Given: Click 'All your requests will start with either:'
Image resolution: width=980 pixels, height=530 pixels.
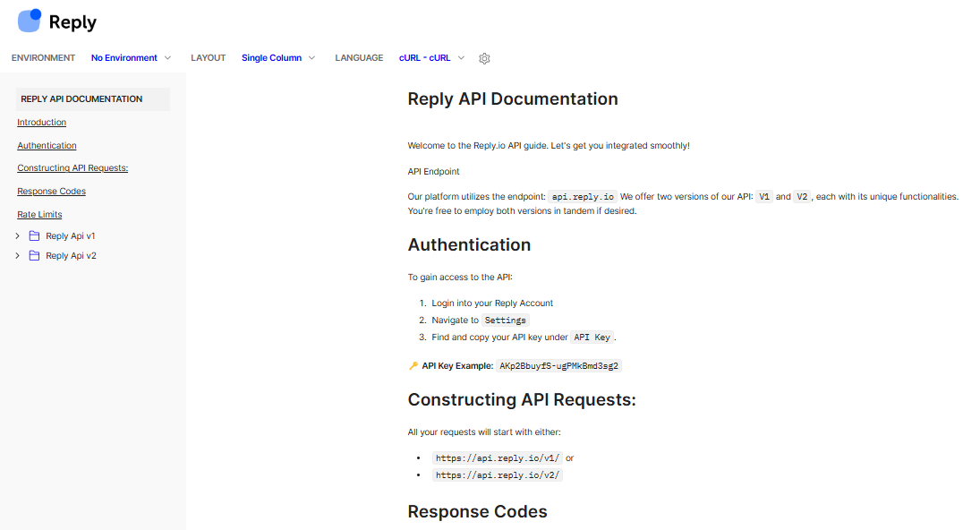Looking at the screenshot, I should [x=484, y=432].
